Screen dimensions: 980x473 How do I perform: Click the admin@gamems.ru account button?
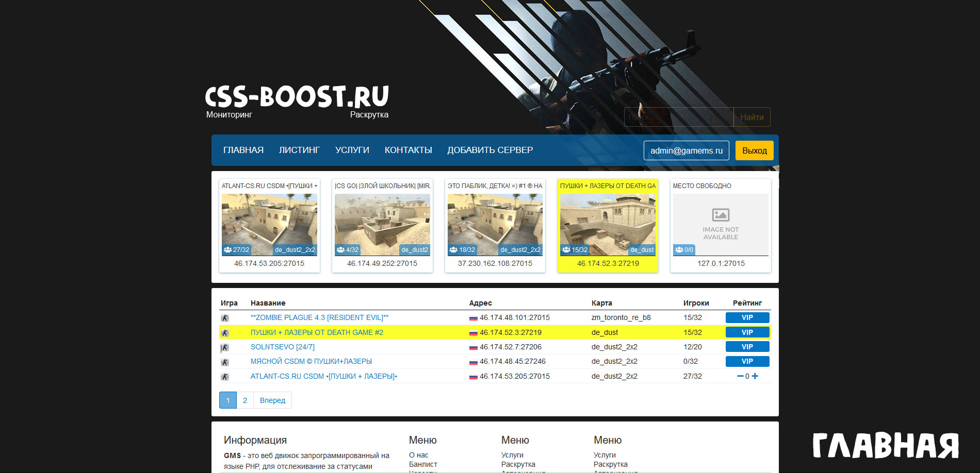686,150
